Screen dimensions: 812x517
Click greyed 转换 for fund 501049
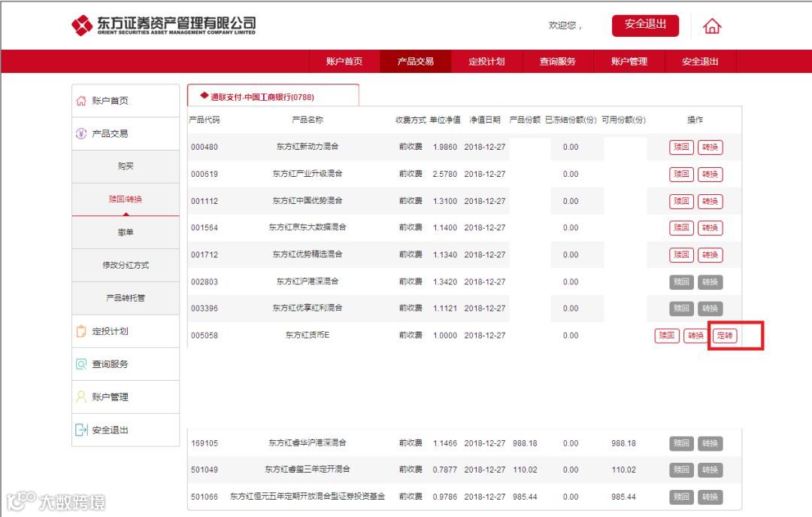[710, 470]
